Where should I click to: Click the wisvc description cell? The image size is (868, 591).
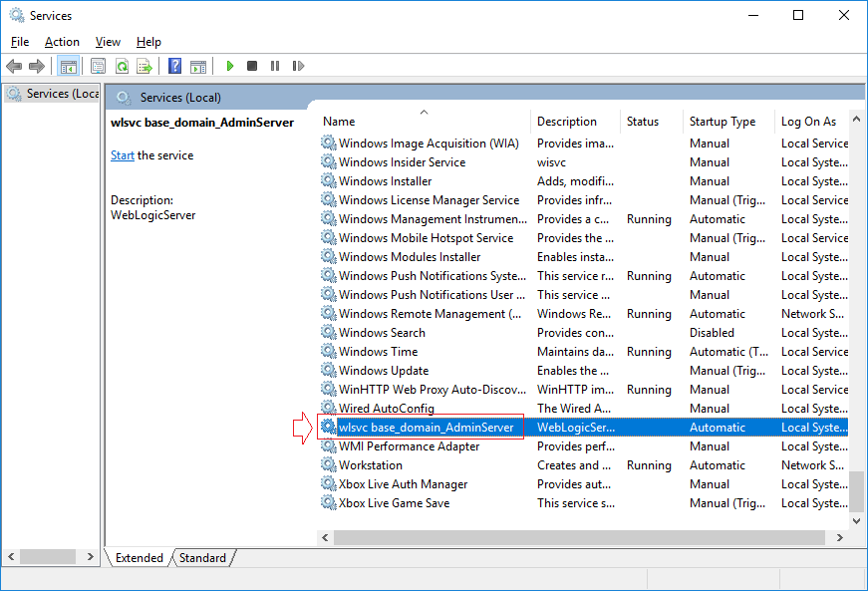(551, 162)
